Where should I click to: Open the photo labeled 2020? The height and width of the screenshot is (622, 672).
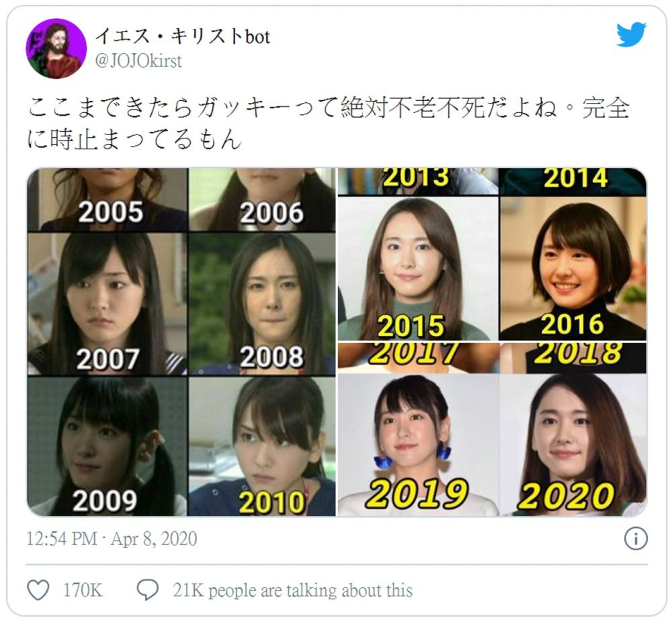(x=573, y=444)
